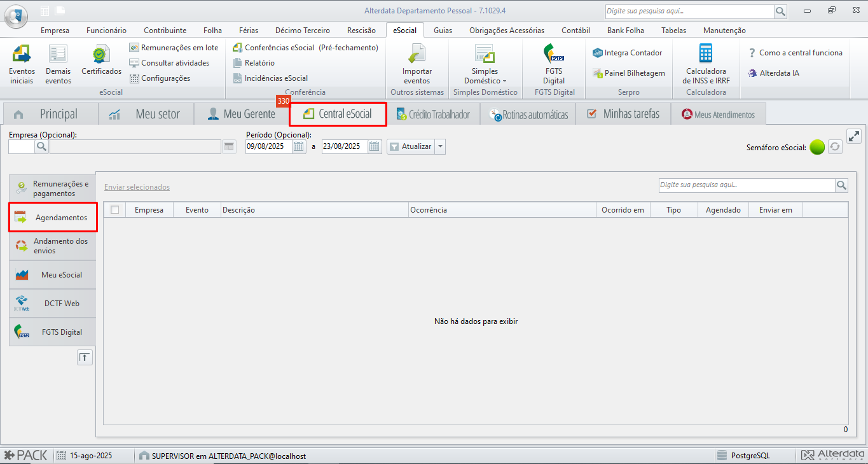The image size is (868, 464).
Task: Open the Empresa menu tab
Action: (x=55, y=31)
